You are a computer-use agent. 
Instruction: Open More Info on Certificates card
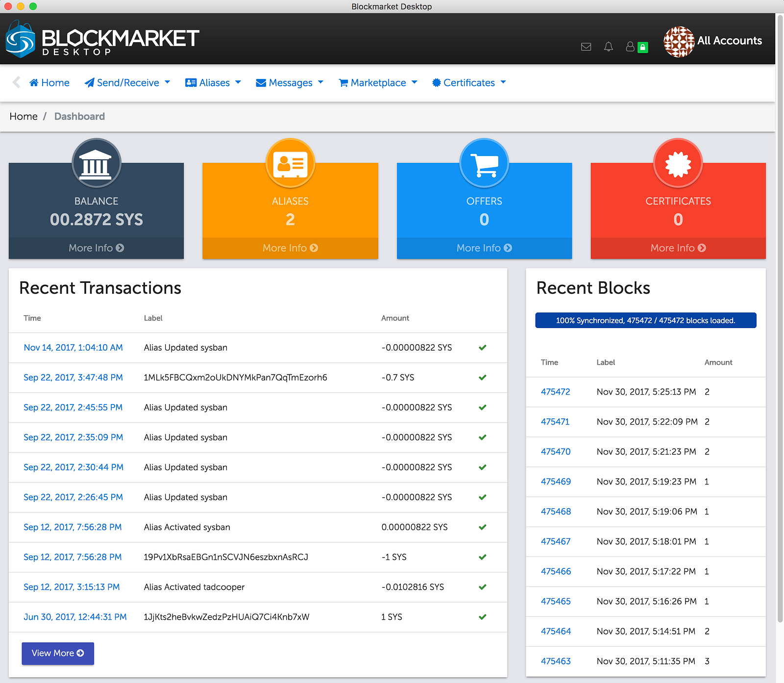(678, 248)
